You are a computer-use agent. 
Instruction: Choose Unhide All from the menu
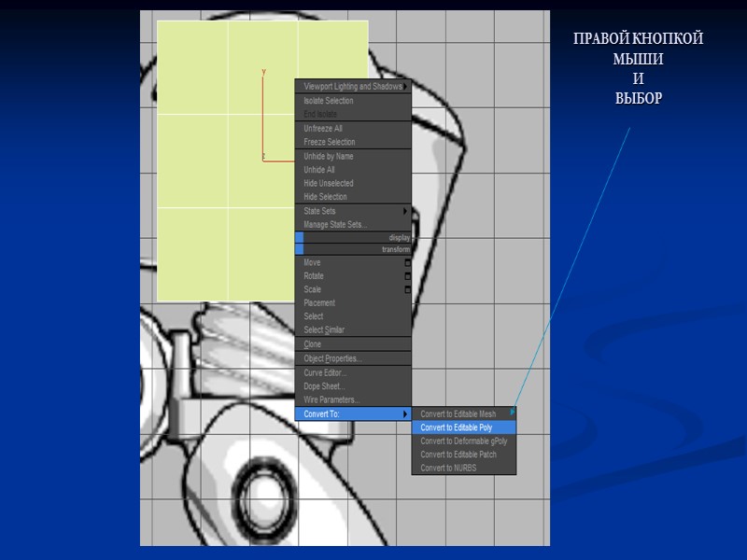tap(353, 170)
